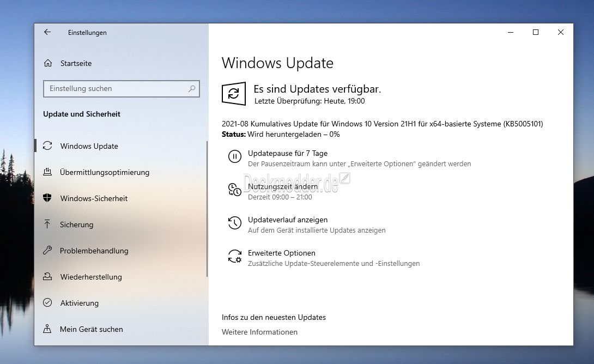
Task: Open Wiederherstellung page
Action: (x=121, y=276)
